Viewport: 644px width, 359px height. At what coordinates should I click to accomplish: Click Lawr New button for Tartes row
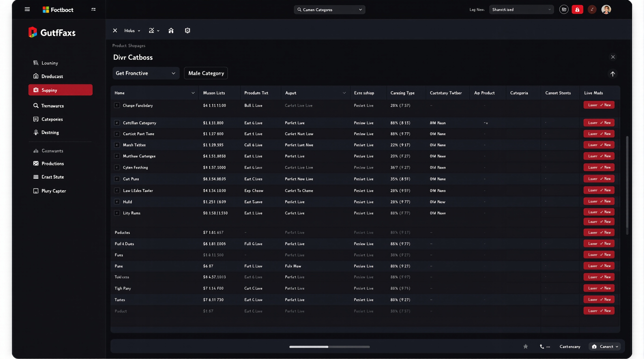click(x=599, y=299)
